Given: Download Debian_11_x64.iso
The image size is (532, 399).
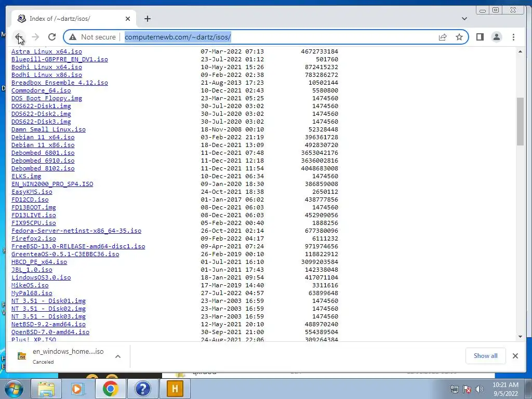Looking at the screenshot, I should coord(43,137).
